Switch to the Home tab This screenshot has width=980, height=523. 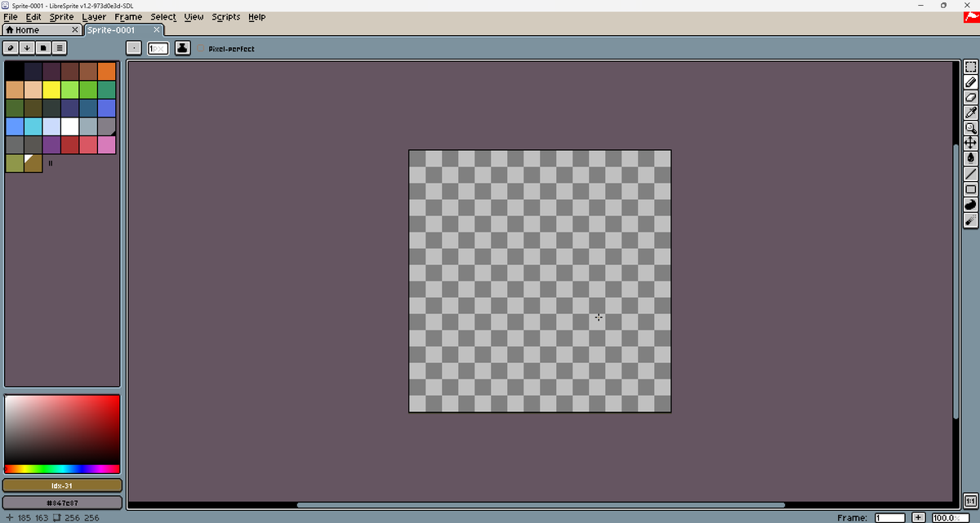42,30
